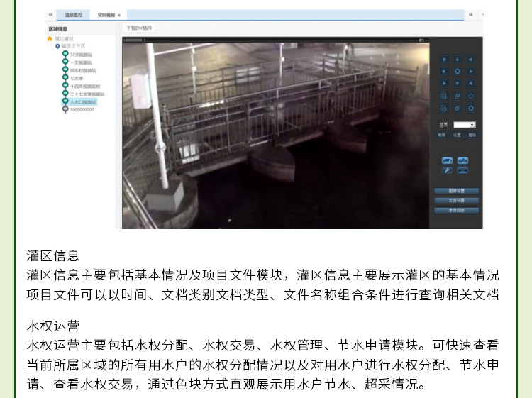Click the 图像设置 button
The width and height of the screenshot is (532, 398).
click(x=458, y=192)
